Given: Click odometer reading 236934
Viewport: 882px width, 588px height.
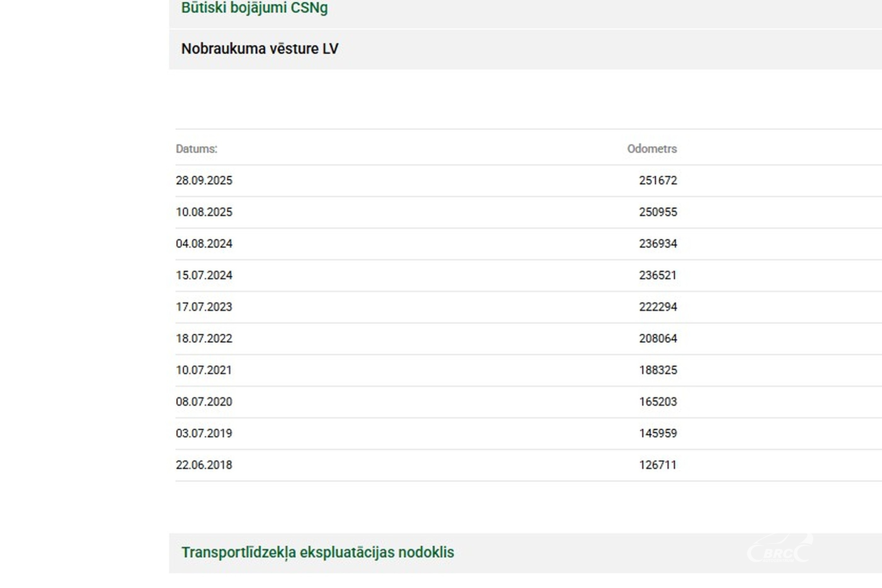Looking at the screenshot, I should (658, 244).
